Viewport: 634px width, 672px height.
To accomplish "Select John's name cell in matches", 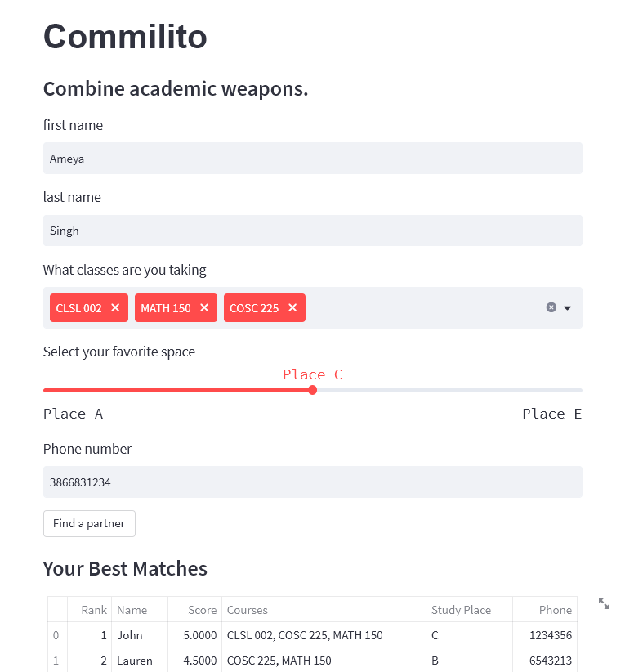I will coord(139,635).
